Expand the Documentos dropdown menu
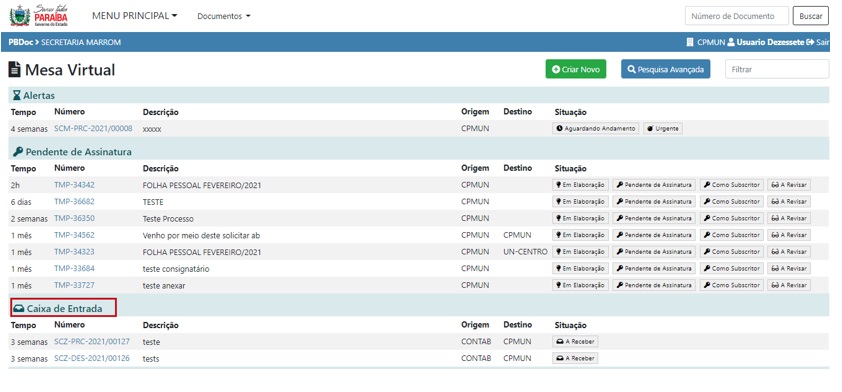842x392 pixels. pyautogui.click(x=223, y=16)
